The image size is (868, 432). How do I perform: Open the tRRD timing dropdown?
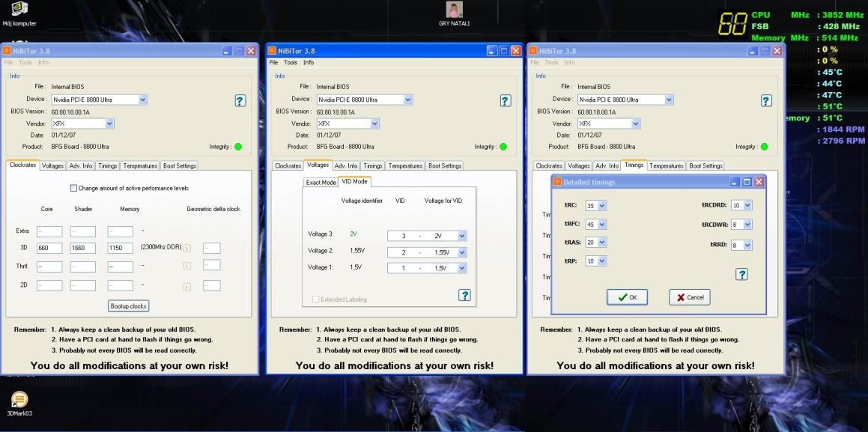(x=747, y=245)
